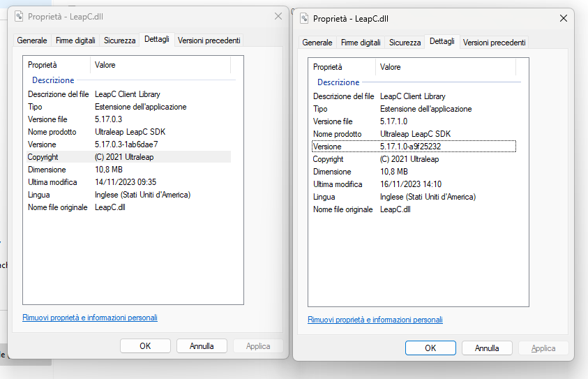Select Dimensione row in left window
This screenshot has width=588, height=379.
click(128, 170)
